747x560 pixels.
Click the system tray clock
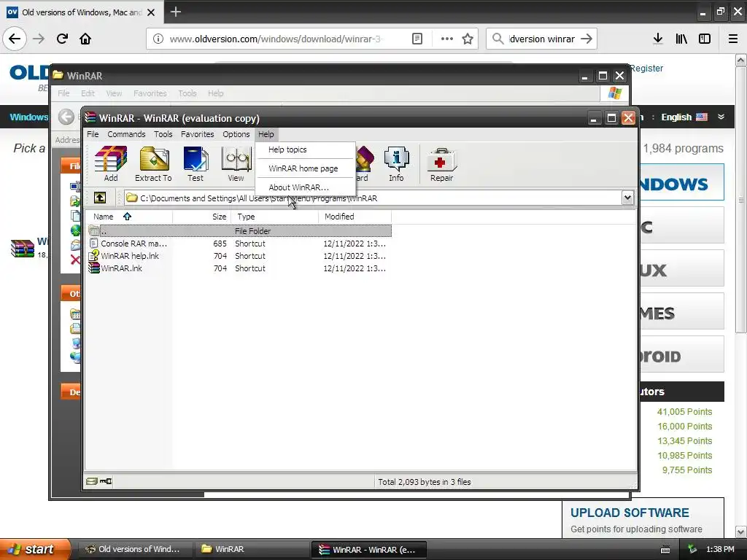720,549
